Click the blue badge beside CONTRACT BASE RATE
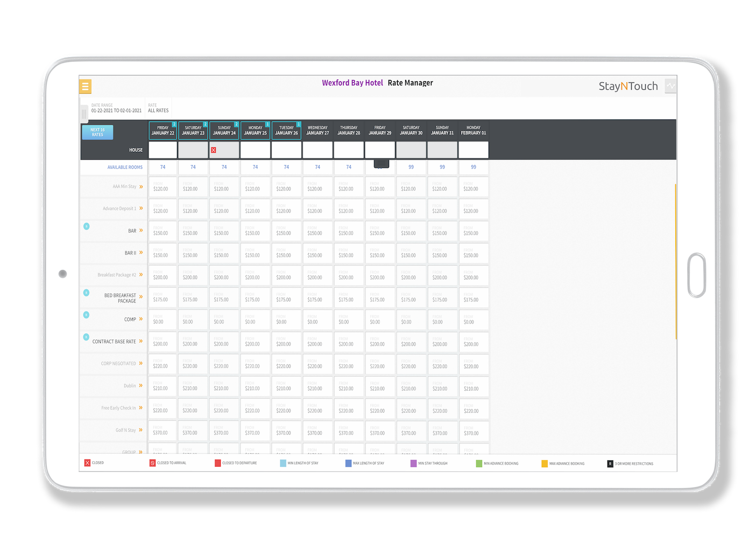 pyautogui.click(x=86, y=337)
